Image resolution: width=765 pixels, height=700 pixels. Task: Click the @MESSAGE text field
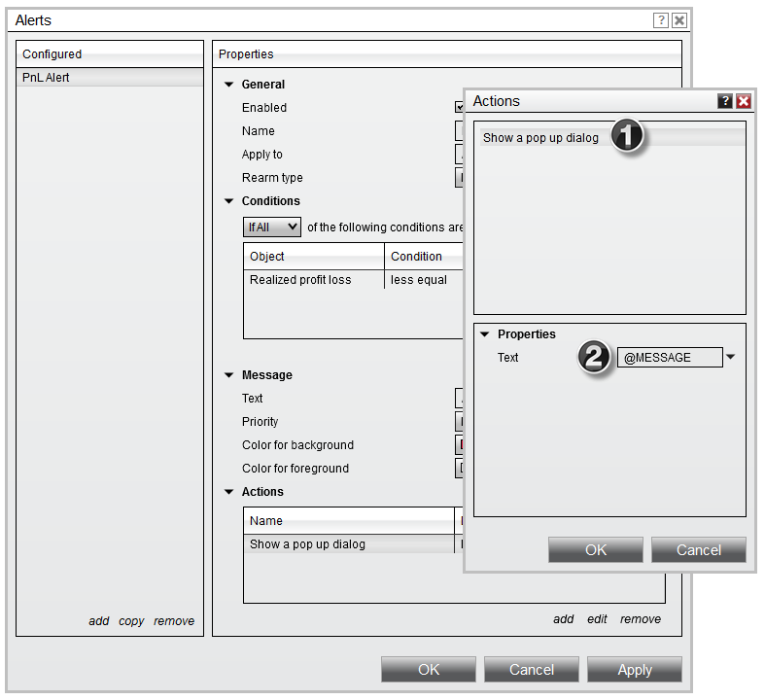click(669, 358)
